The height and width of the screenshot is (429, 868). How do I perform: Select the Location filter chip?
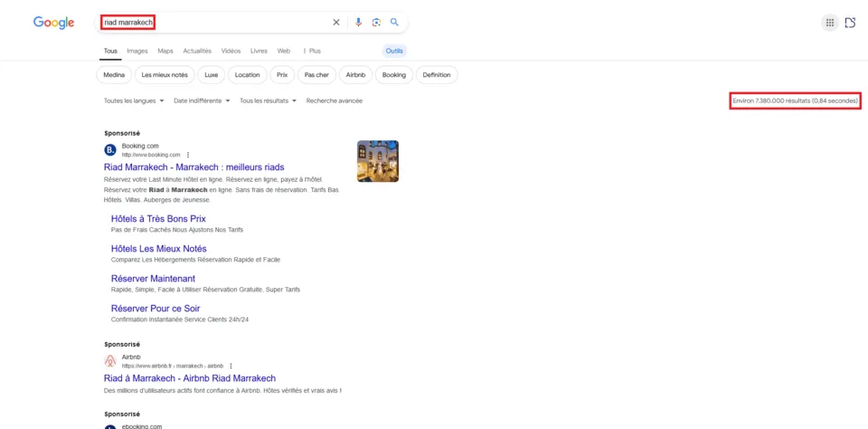[247, 75]
